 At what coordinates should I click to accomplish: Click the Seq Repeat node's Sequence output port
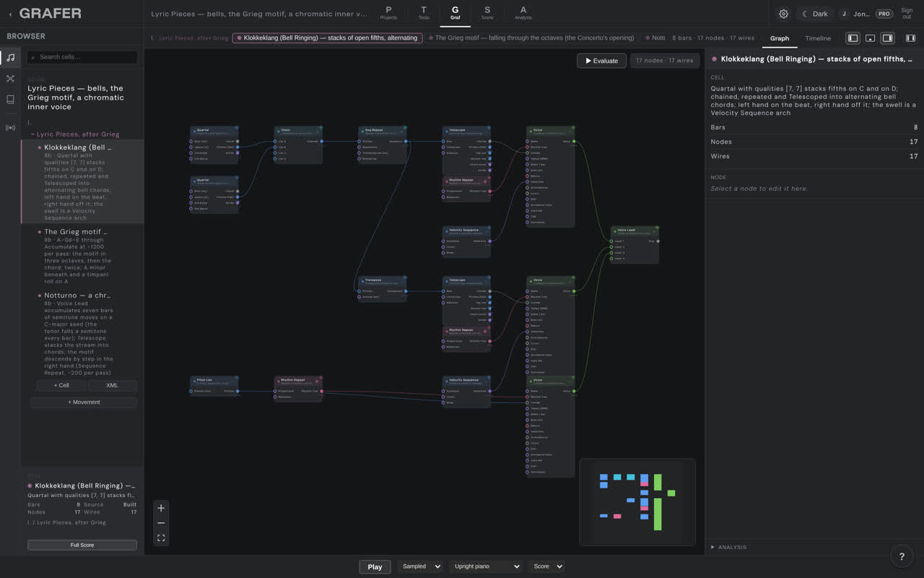coord(406,142)
